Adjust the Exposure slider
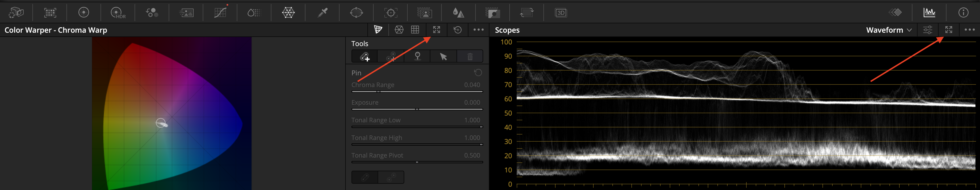The image size is (980, 190). tap(417, 109)
